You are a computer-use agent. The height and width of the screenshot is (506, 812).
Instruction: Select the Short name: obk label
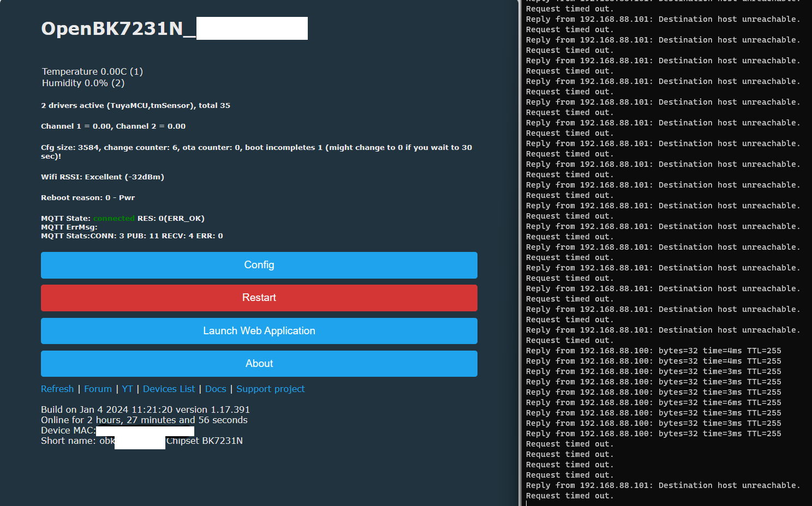click(x=78, y=441)
